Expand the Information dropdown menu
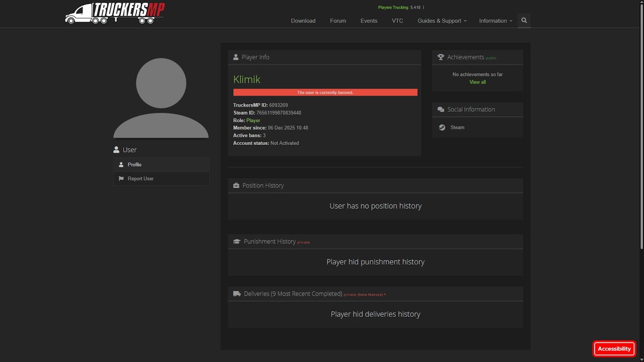This screenshot has height=362, width=644. pos(496,21)
